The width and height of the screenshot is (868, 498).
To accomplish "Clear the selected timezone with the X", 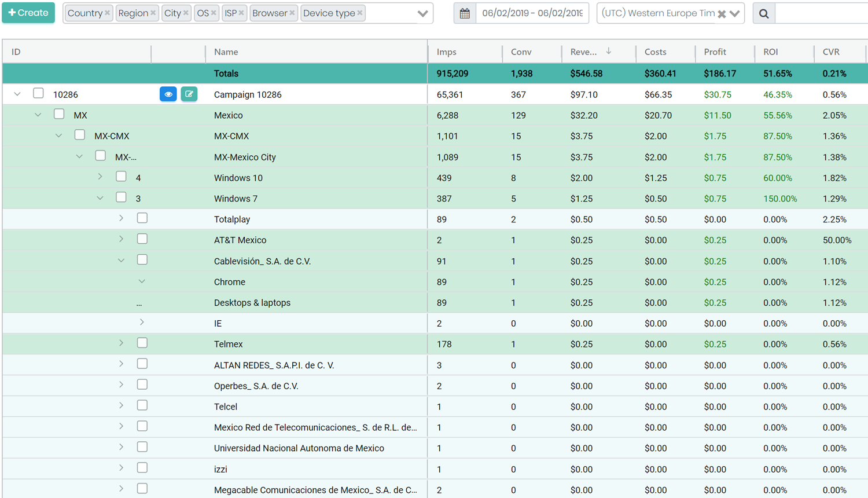I will tap(722, 14).
